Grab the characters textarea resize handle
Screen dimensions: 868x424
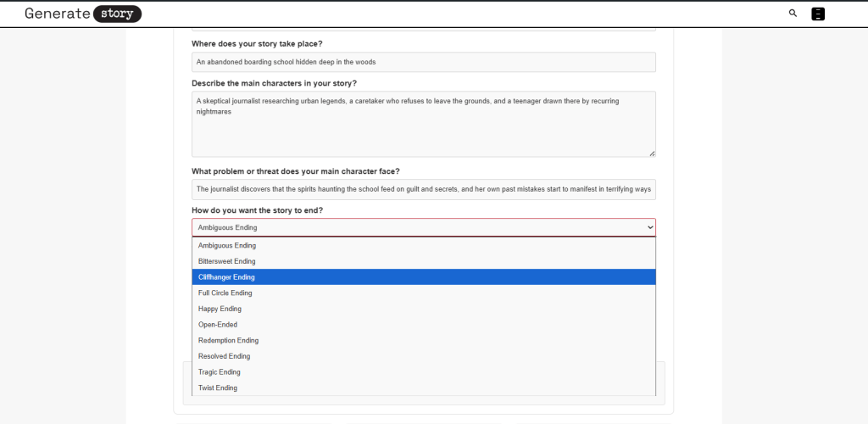click(652, 153)
